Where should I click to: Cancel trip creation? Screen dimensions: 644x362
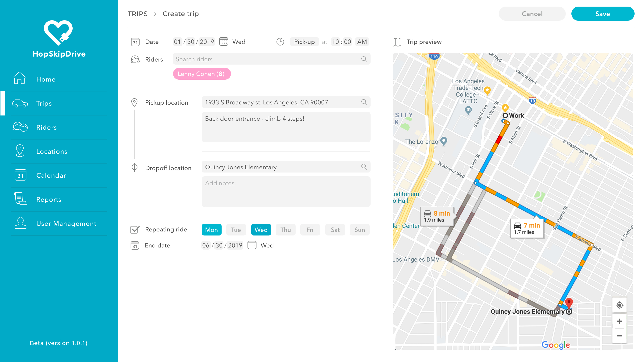click(x=532, y=14)
